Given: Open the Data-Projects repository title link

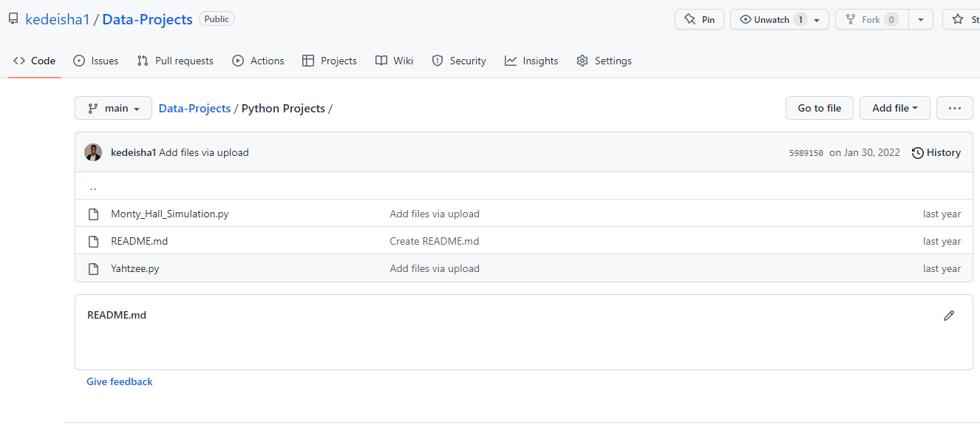Looking at the screenshot, I should click(147, 19).
